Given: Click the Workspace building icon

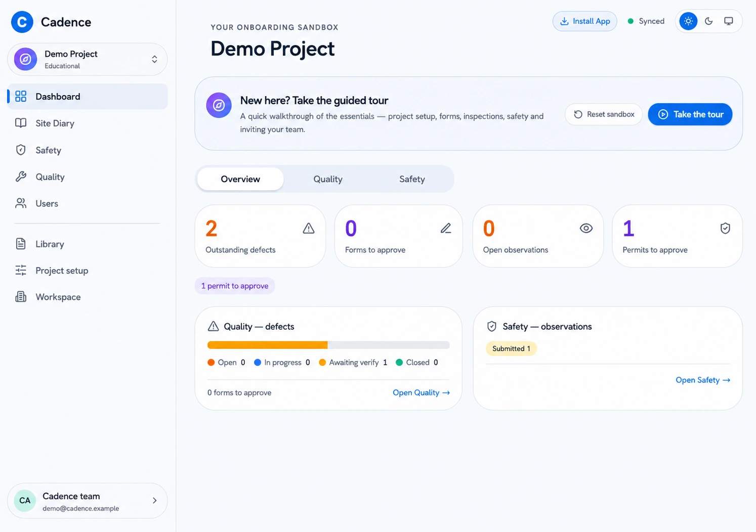Looking at the screenshot, I should (x=21, y=297).
